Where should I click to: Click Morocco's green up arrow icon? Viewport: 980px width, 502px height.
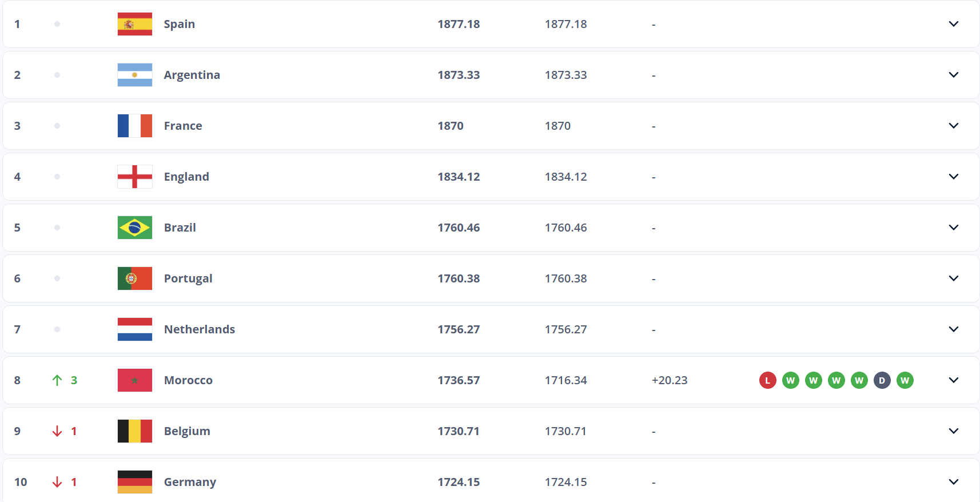pos(57,380)
